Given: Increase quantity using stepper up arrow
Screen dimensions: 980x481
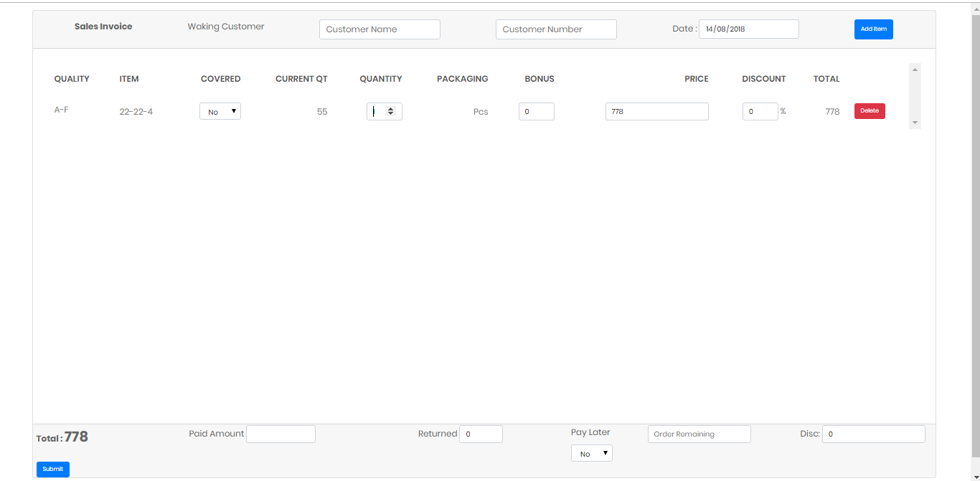Looking at the screenshot, I should pyautogui.click(x=390, y=109).
